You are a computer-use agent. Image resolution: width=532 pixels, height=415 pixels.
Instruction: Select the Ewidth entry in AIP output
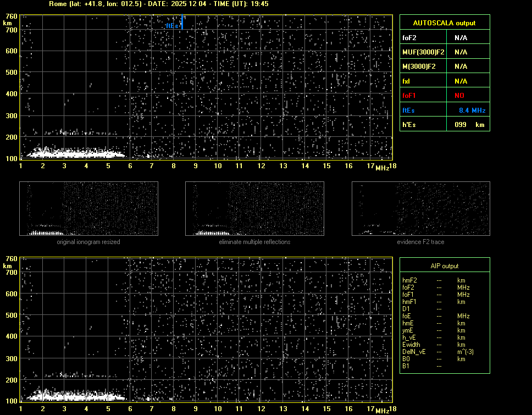click(411, 344)
